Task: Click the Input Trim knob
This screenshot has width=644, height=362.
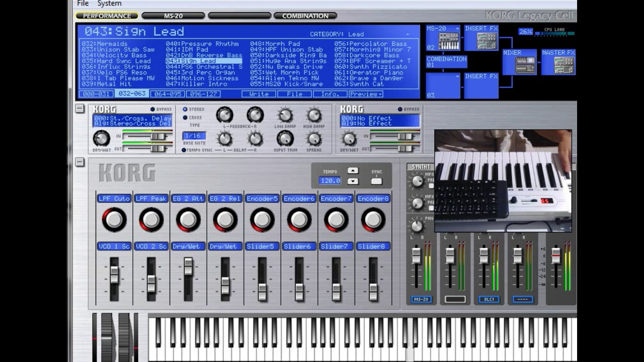Action: point(285,139)
